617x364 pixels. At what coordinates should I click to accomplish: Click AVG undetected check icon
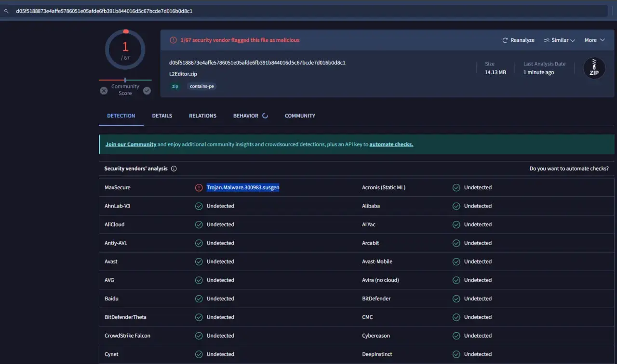(x=199, y=280)
